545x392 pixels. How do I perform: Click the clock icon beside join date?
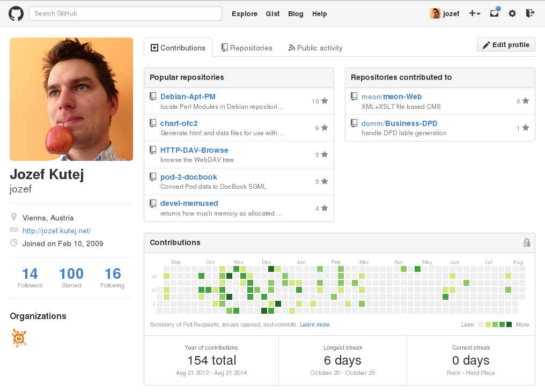click(x=14, y=242)
